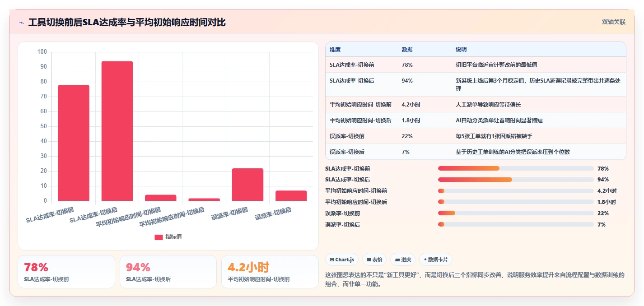Click the SLA达成率-切换前 bar in chart
Screen dimensions: 644x306
point(74,143)
